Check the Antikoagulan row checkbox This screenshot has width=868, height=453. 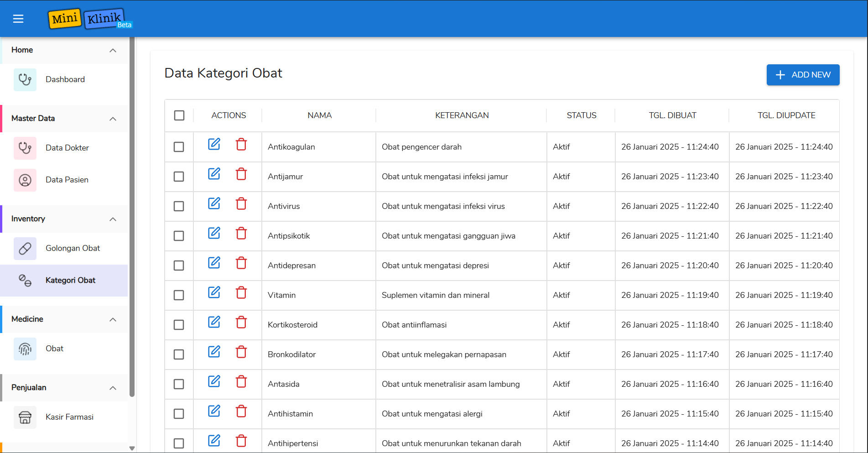pyautogui.click(x=179, y=147)
